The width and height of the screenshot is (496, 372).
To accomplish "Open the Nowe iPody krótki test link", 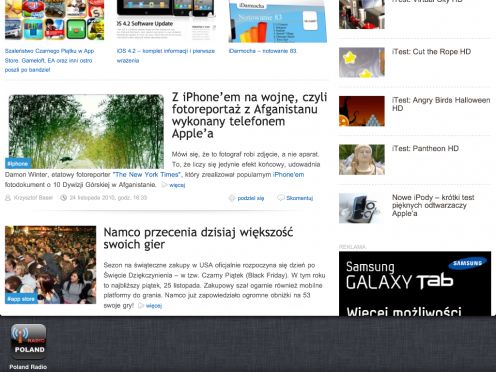I will point(433,205).
